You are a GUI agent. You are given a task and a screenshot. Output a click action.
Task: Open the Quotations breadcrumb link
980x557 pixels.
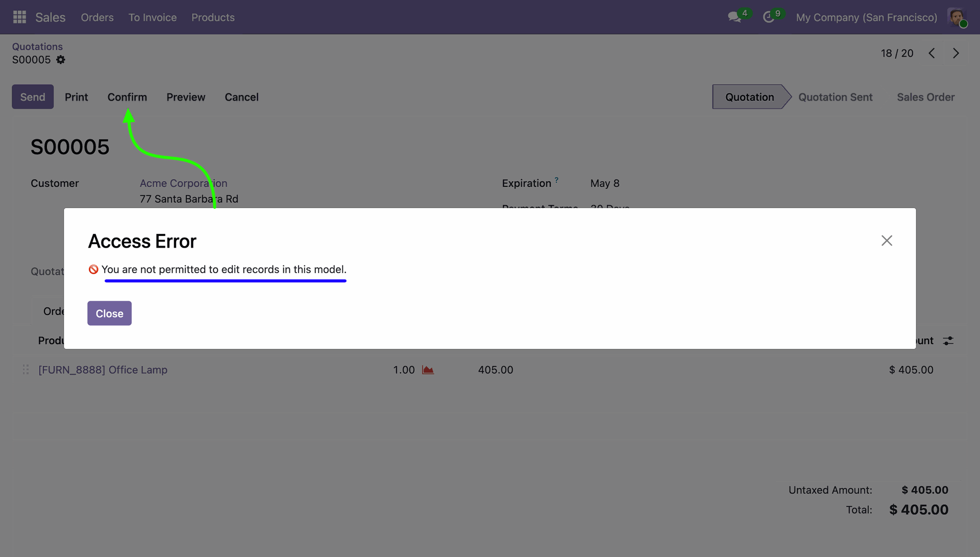click(x=37, y=46)
